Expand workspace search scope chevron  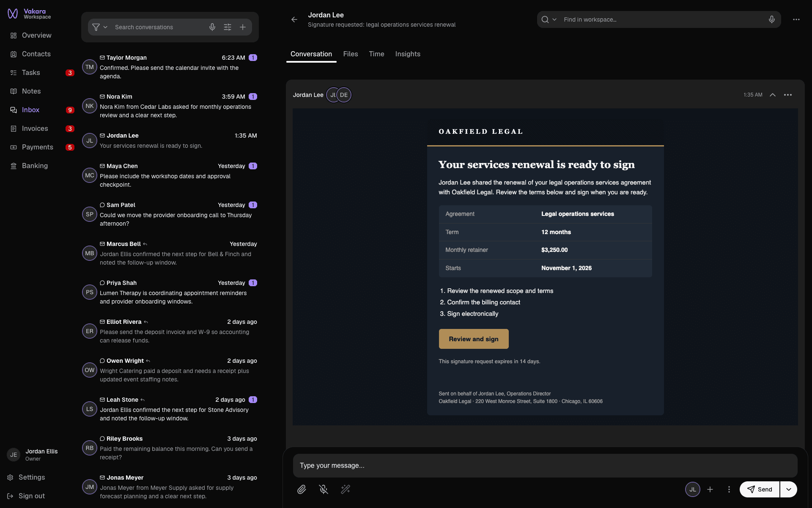554,19
